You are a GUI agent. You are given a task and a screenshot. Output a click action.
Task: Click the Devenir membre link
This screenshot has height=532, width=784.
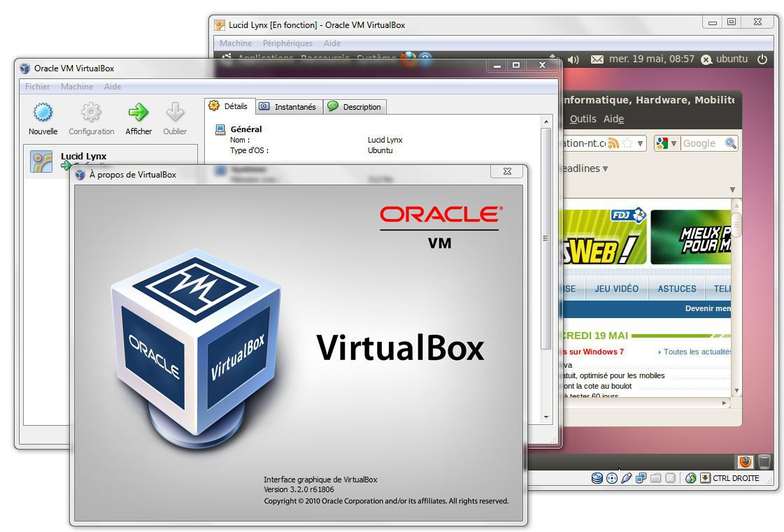coord(708,308)
